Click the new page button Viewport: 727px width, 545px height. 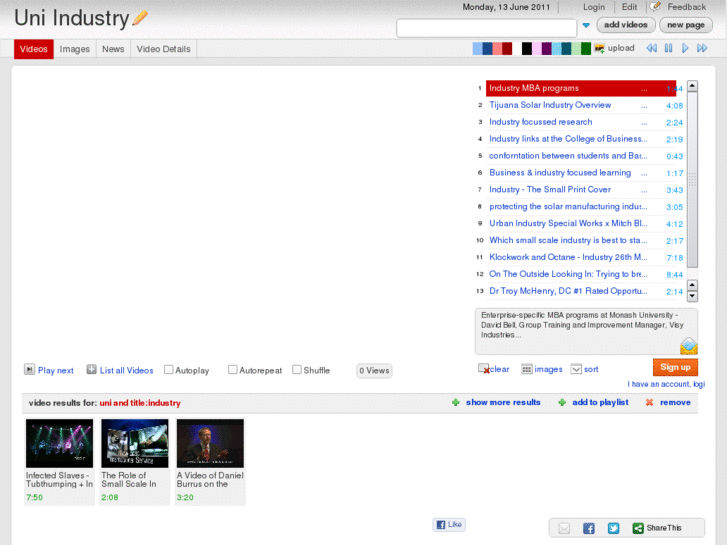point(686,25)
